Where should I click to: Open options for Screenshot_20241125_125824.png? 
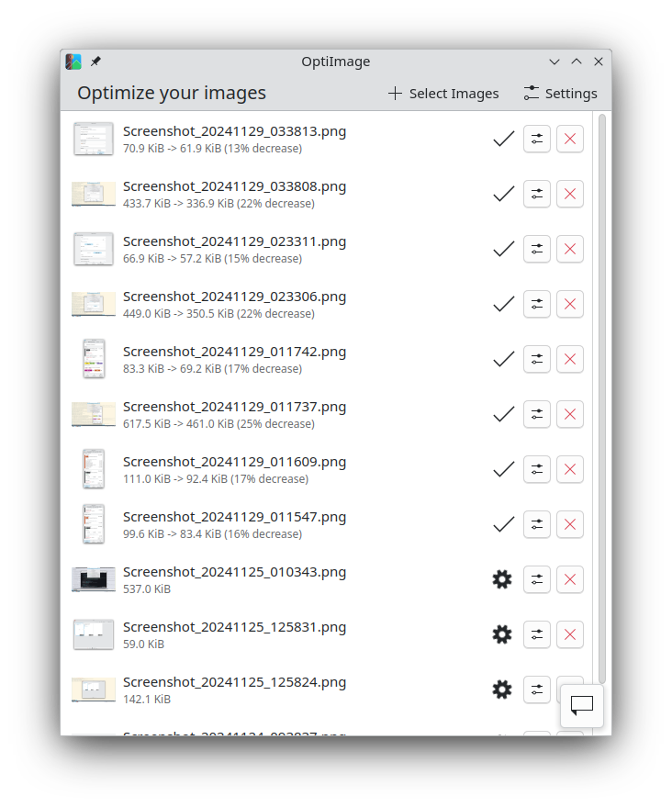[537, 689]
